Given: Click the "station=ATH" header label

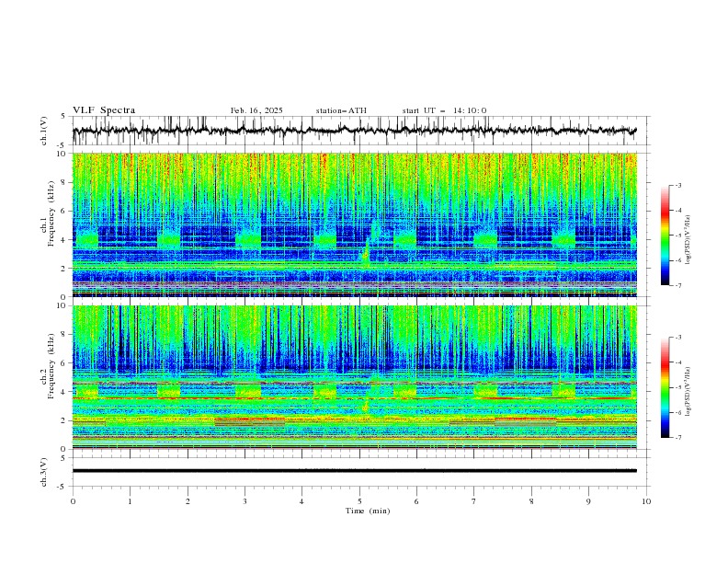Looking at the screenshot, I should click(341, 110).
